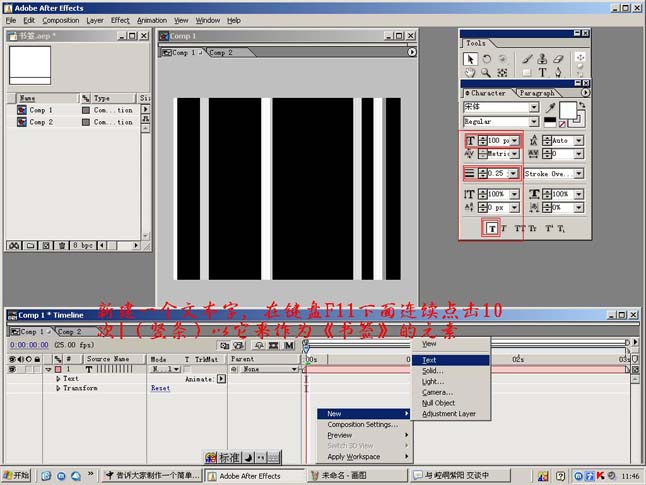
Task: Open the layer Mode dropdown
Action: click(x=166, y=369)
